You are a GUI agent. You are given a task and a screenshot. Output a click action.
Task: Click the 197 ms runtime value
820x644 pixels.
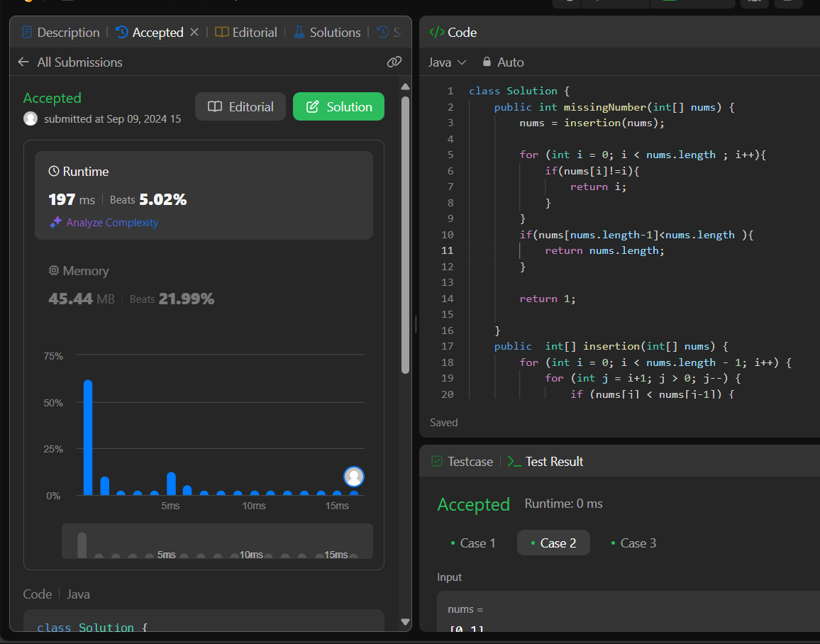pyautogui.click(x=72, y=200)
